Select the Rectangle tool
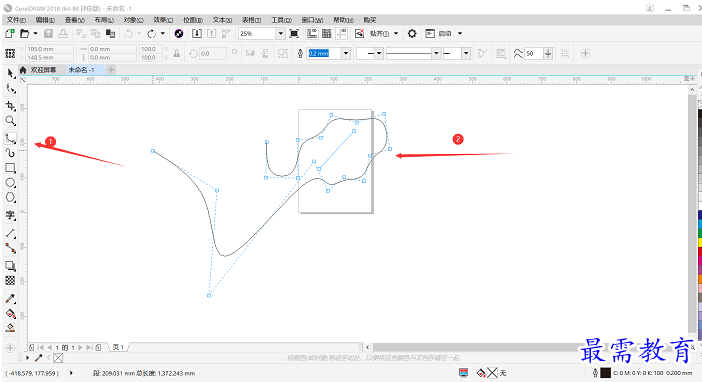 coord(10,168)
